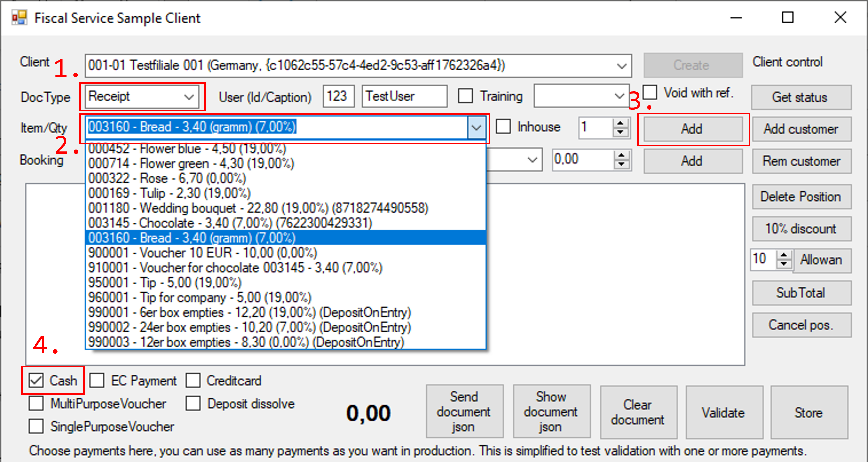The width and height of the screenshot is (868, 462).
Task: Select highlighted Bread 3,40 list entry
Action: tap(286, 238)
